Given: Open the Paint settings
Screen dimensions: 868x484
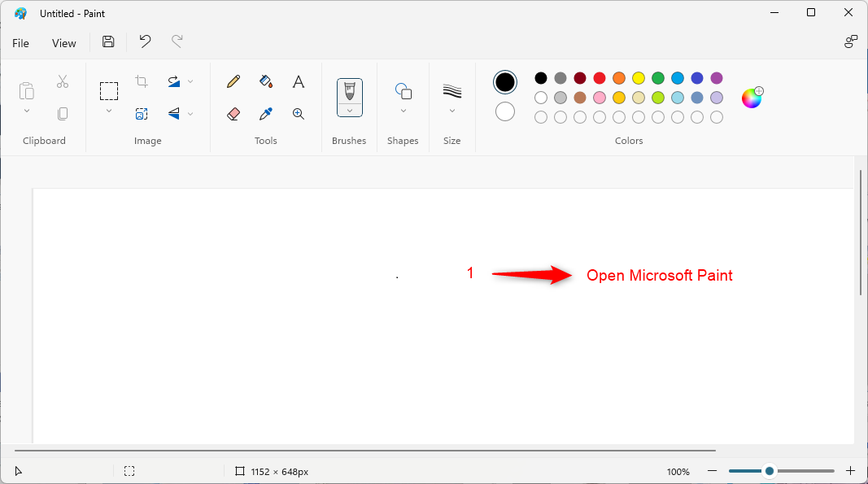Looking at the screenshot, I should click(x=851, y=41).
